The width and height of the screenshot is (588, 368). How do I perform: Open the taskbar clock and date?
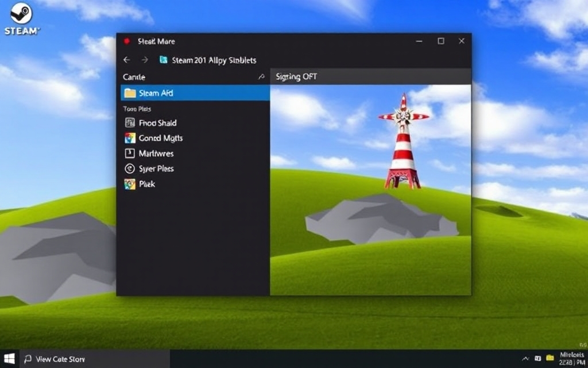(571, 359)
